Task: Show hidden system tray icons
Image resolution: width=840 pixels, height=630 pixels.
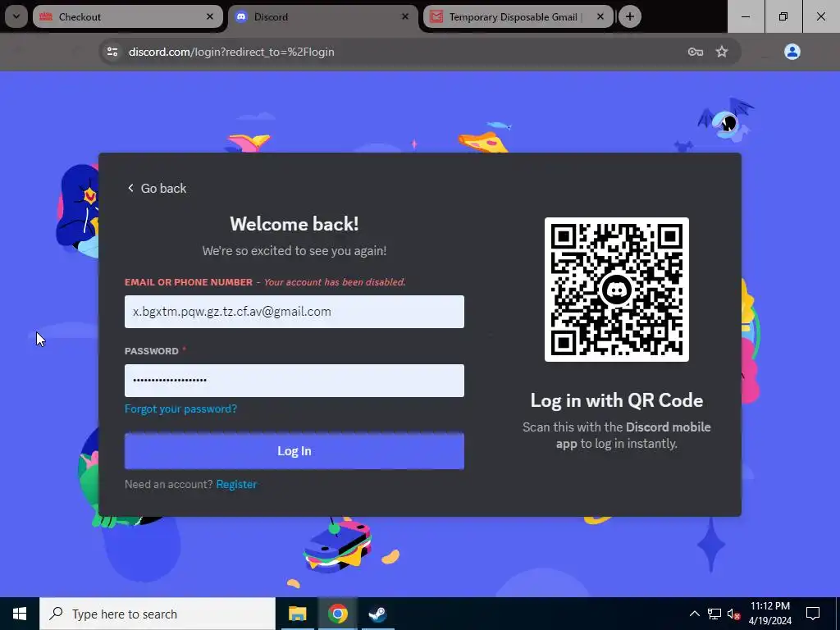Action: pyautogui.click(x=694, y=614)
